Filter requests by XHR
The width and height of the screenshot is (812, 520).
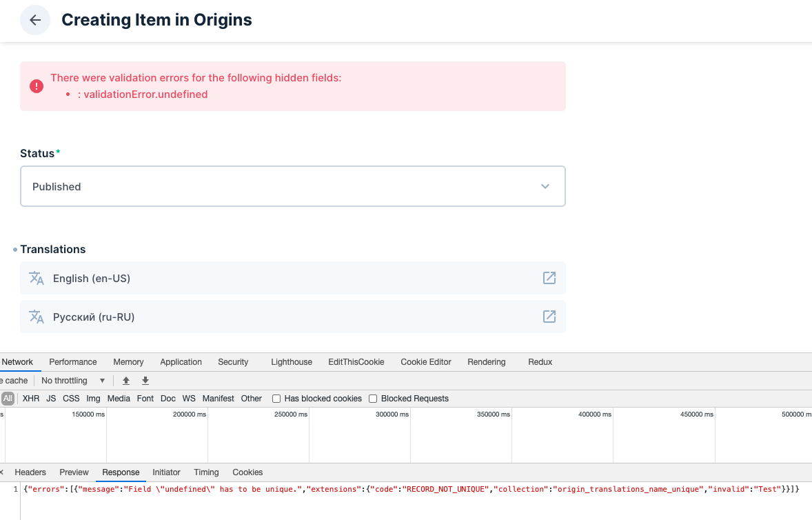(x=31, y=399)
